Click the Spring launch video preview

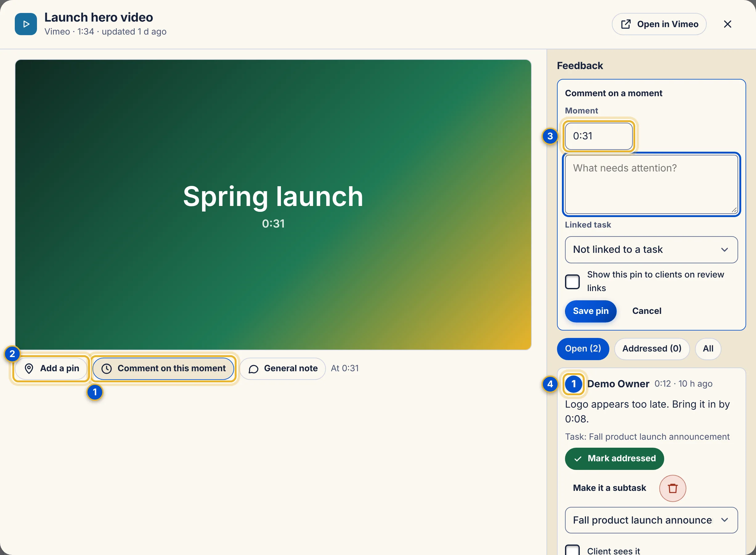(x=273, y=205)
